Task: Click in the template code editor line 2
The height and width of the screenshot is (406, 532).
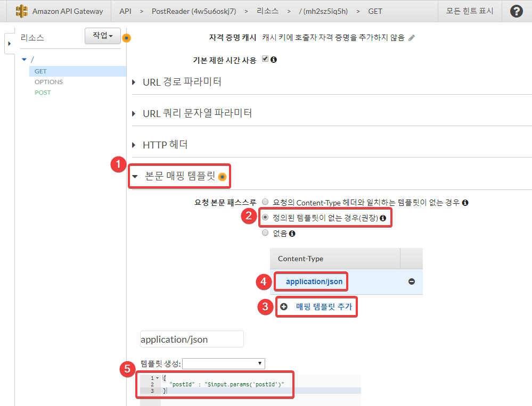Action: point(227,384)
